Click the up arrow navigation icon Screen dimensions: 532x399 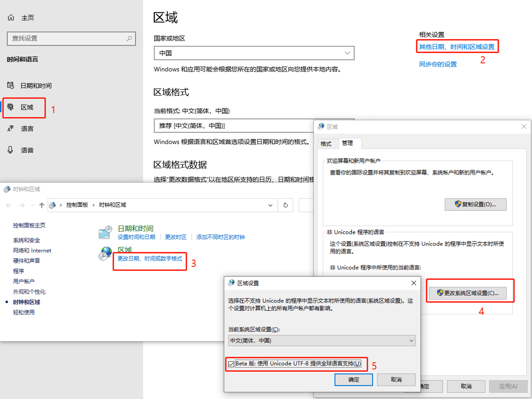41,205
